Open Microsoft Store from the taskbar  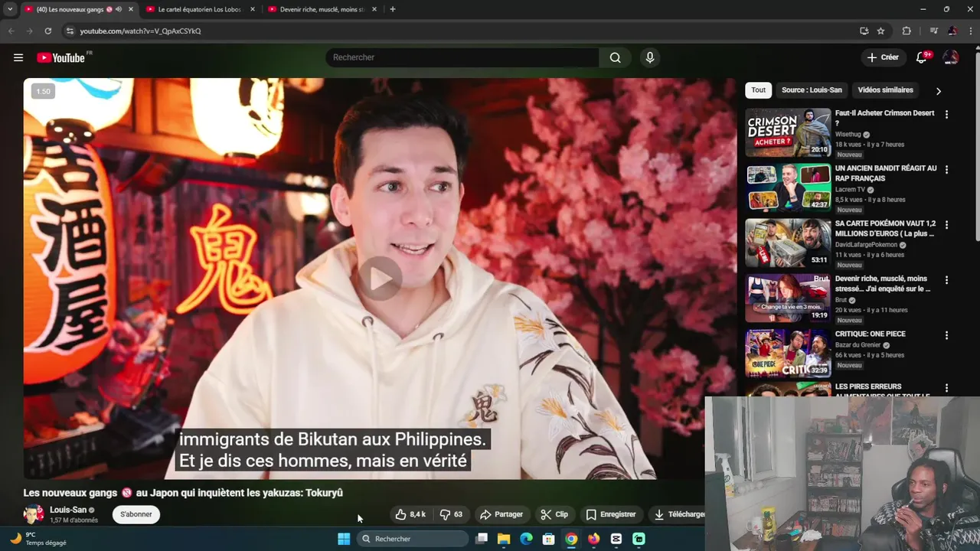point(548,539)
